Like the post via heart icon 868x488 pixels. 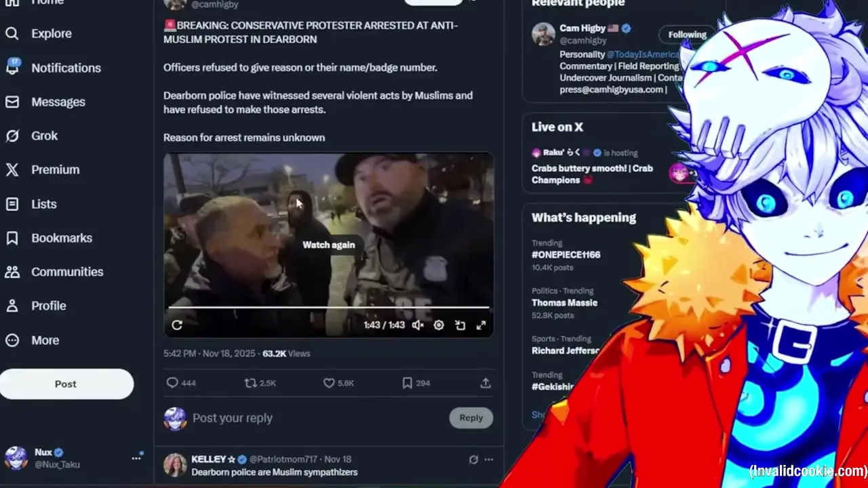(x=329, y=383)
